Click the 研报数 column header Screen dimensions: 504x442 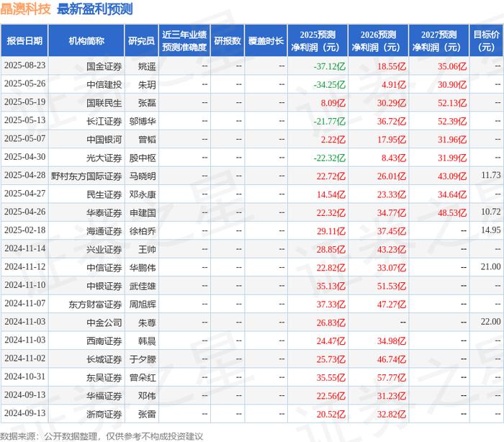click(228, 41)
